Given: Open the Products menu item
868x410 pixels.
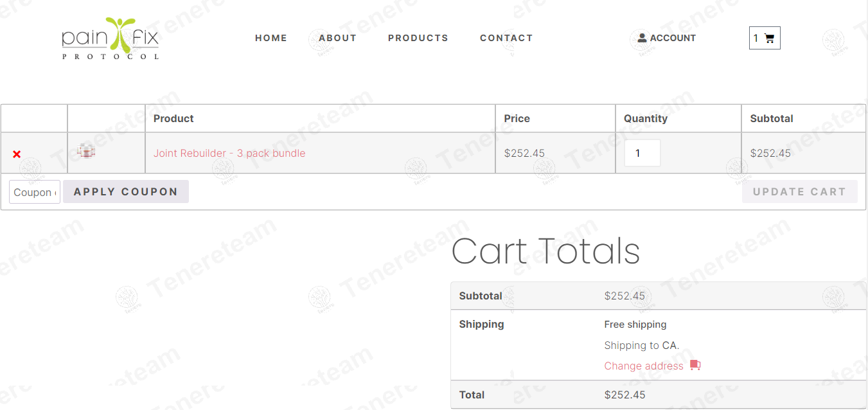Looking at the screenshot, I should (x=418, y=38).
